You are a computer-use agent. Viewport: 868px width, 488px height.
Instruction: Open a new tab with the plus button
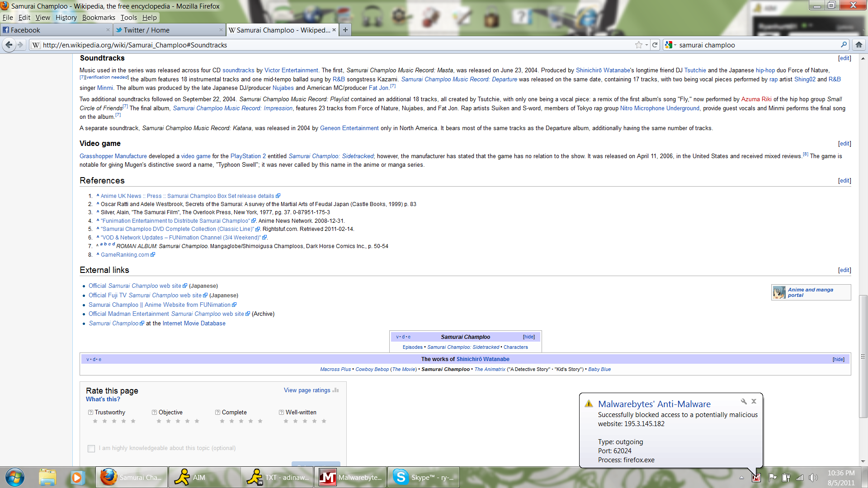tap(345, 30)
